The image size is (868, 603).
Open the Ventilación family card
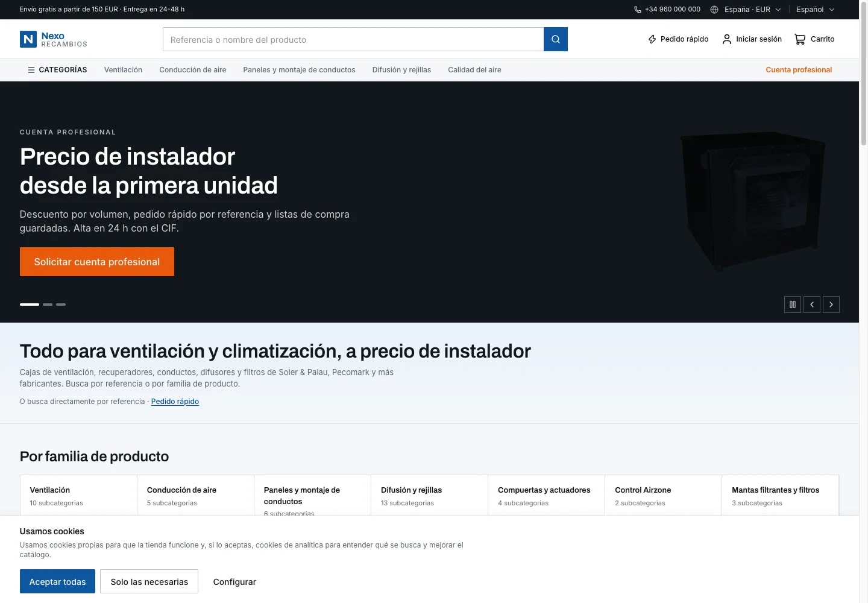coord(78,496)
